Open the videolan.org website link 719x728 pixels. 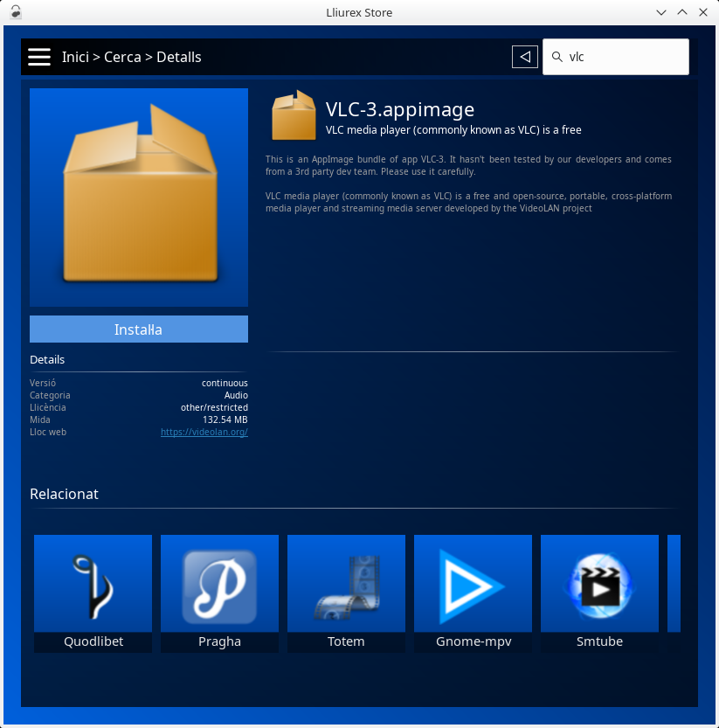[x=204, y=432]
